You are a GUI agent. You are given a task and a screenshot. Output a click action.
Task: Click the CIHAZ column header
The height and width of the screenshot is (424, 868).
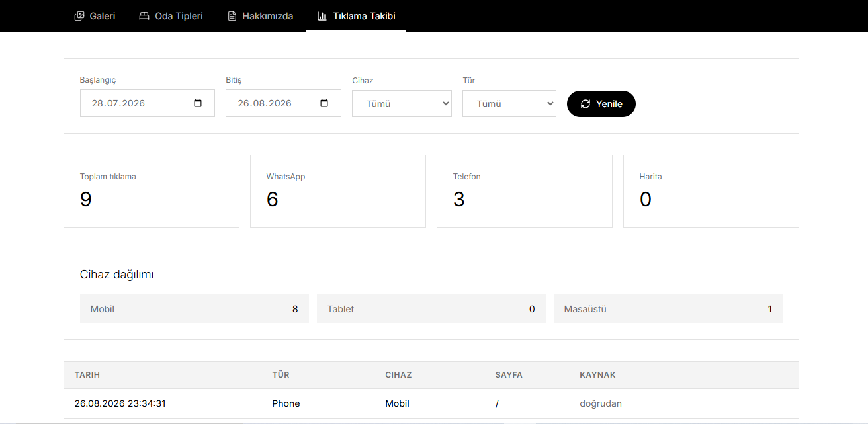[399, 375]
